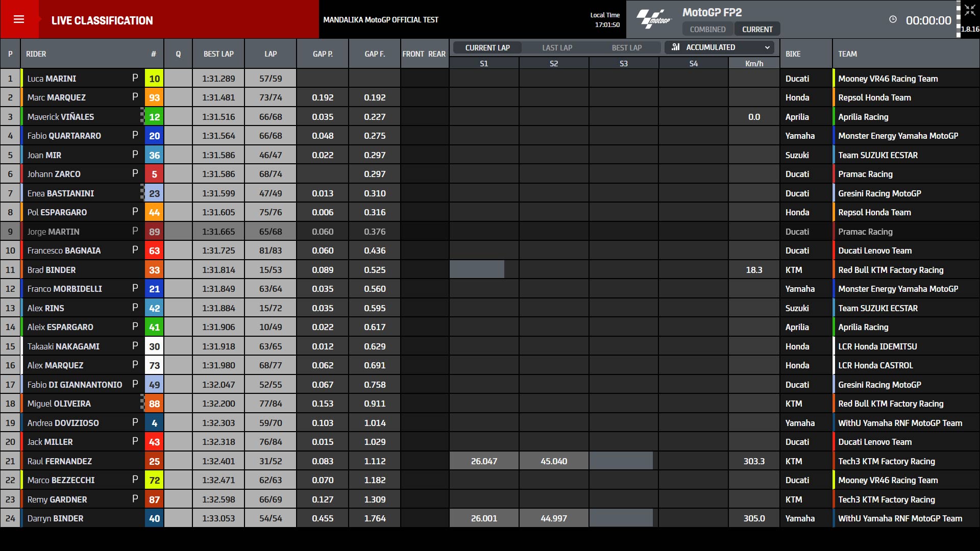Click the chart icon beside ACCUMULATED
This screenshot has width=980, height=551.
pos(676,47)
